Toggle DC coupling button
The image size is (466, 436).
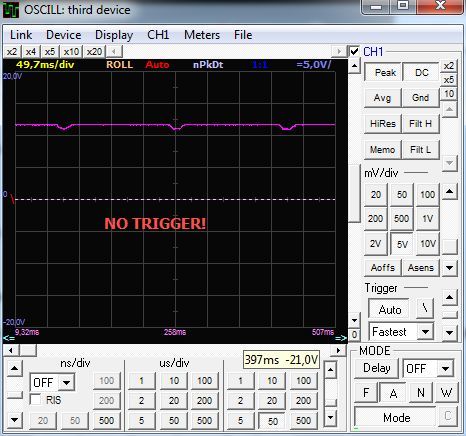[421, 72]
